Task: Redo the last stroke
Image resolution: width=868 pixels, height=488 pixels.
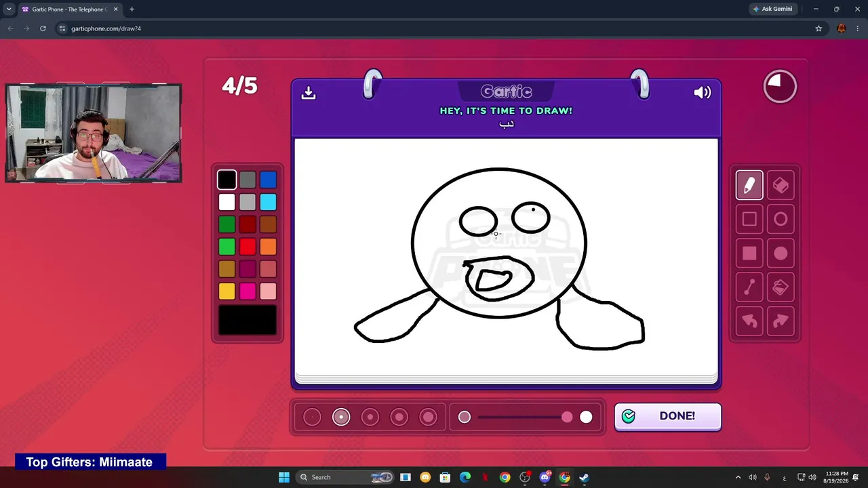Action: click(781, 321)
